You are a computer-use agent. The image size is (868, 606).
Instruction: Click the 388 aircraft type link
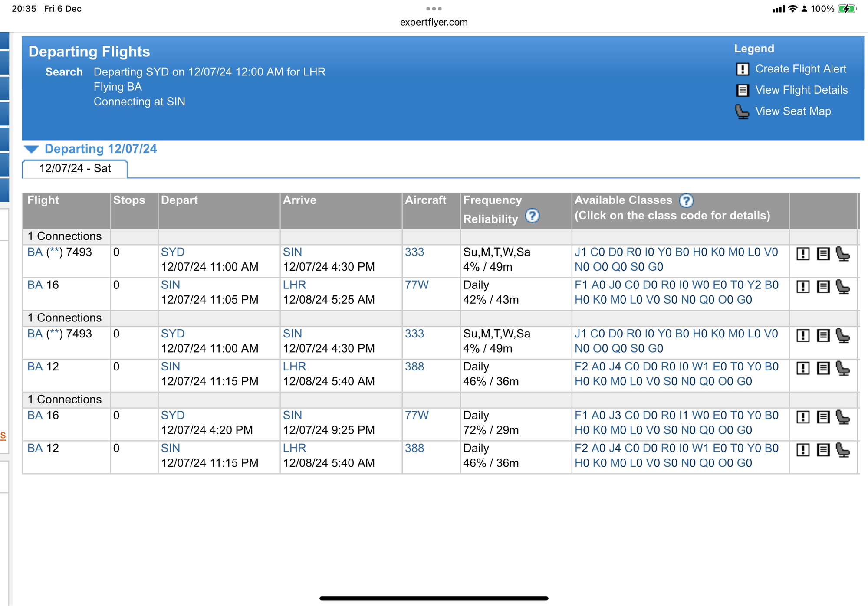pyautogui.click(x=414, y=367)
